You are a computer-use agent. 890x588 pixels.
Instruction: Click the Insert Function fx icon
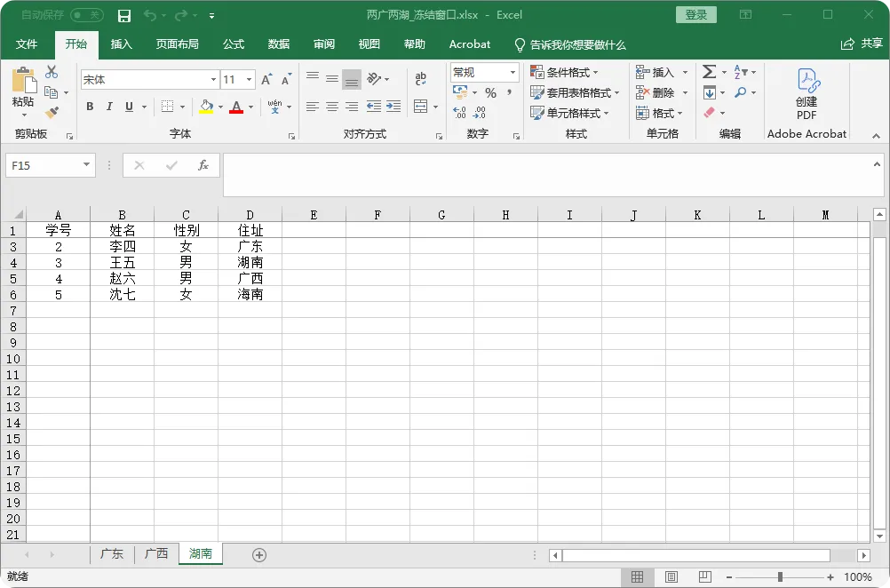point(203,165)
